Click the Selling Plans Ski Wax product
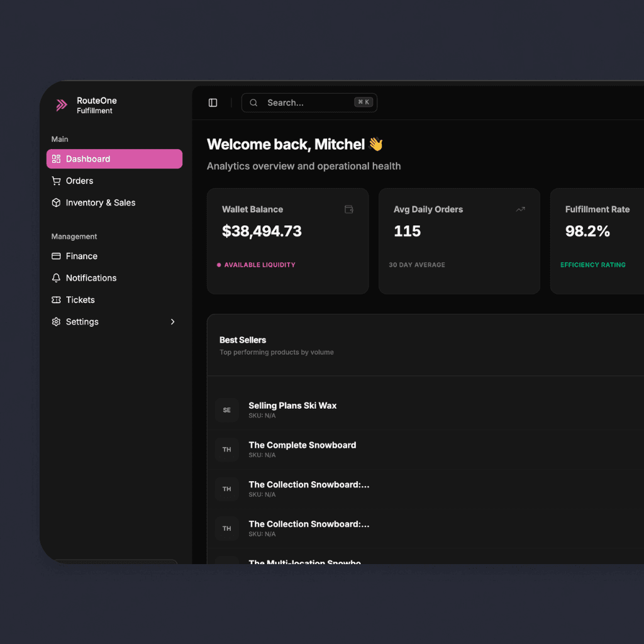This screenshot has height=644, width=644. pyautogui.click(x=292, y=406)
